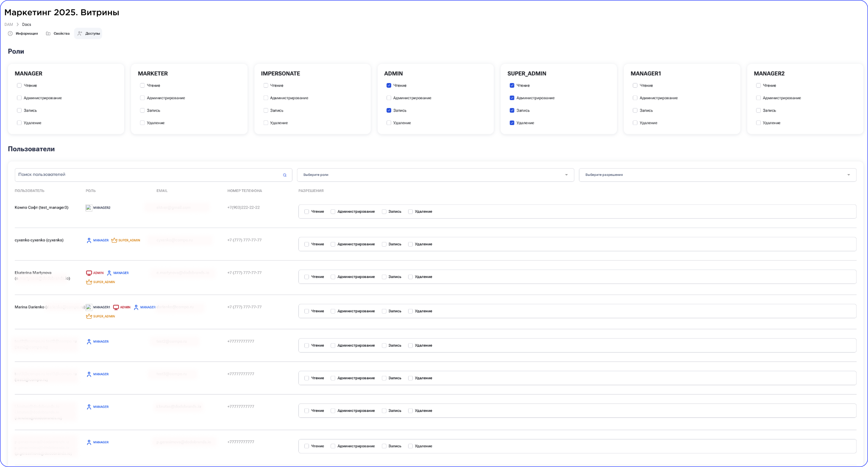The height and width of the screenshot is (467, 868).
Task: Uncheck Запись in the ADMIN role card
Action: pyautogui.click(x=389, y=111)
